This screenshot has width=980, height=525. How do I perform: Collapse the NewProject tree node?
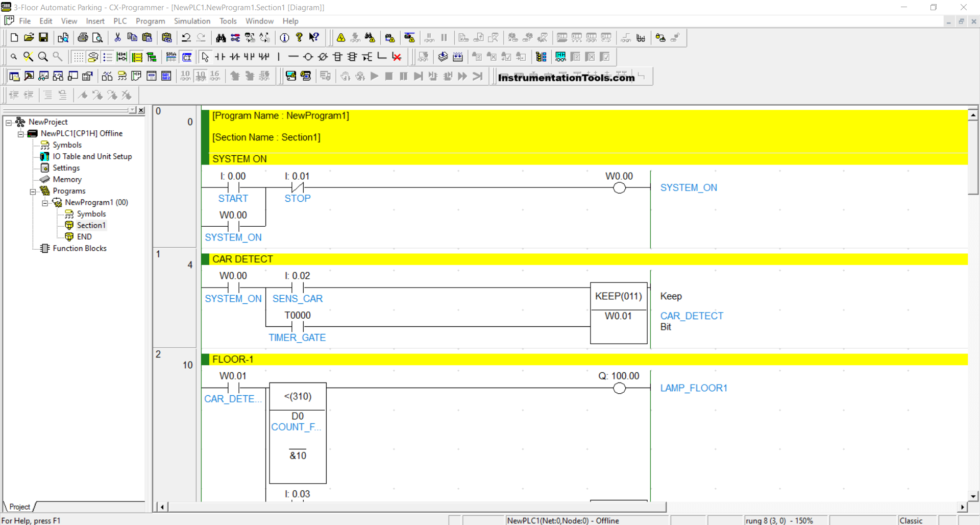[x=9, y=123]
